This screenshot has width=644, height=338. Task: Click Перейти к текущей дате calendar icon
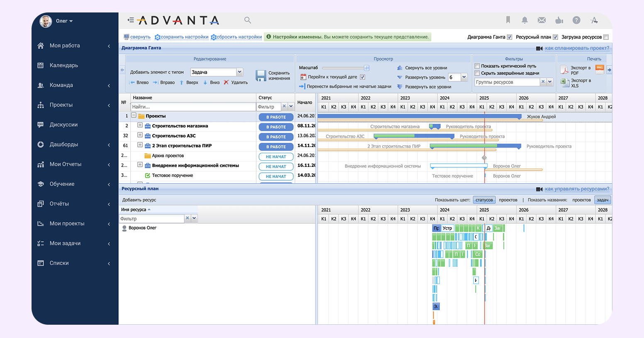click(303, 77)
